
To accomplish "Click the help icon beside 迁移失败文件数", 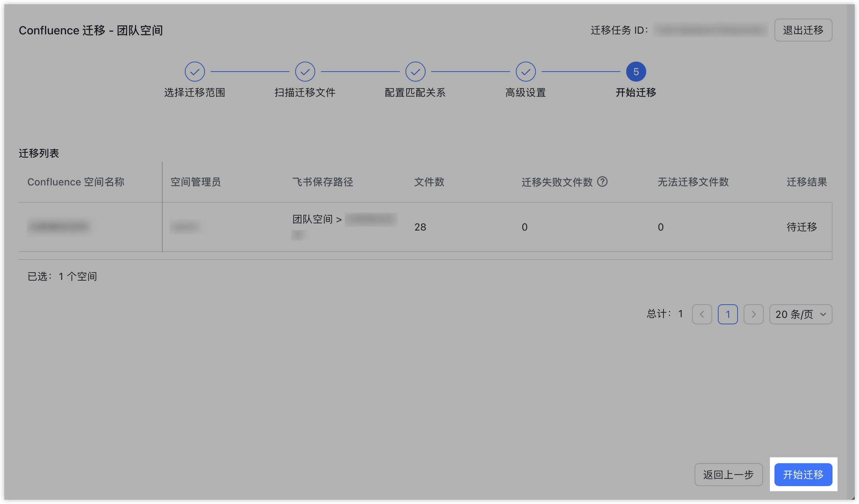I will (x=603, y=182).
